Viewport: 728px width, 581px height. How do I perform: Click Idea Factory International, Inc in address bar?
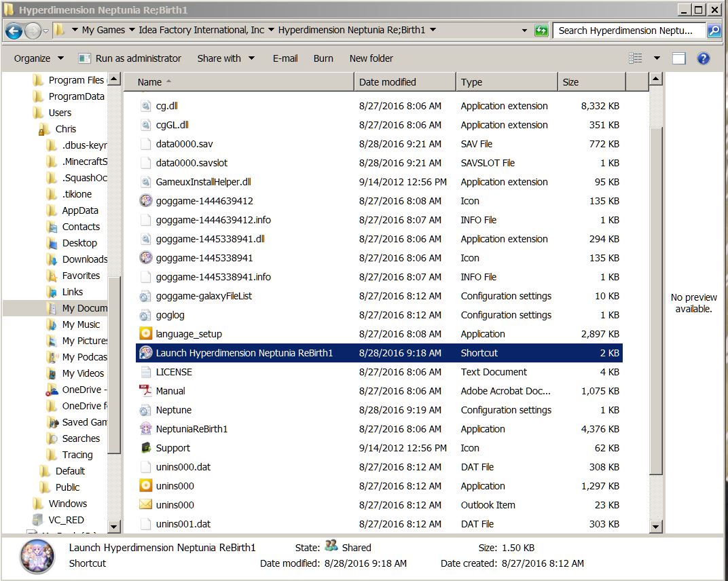click(x=201, y=30)
